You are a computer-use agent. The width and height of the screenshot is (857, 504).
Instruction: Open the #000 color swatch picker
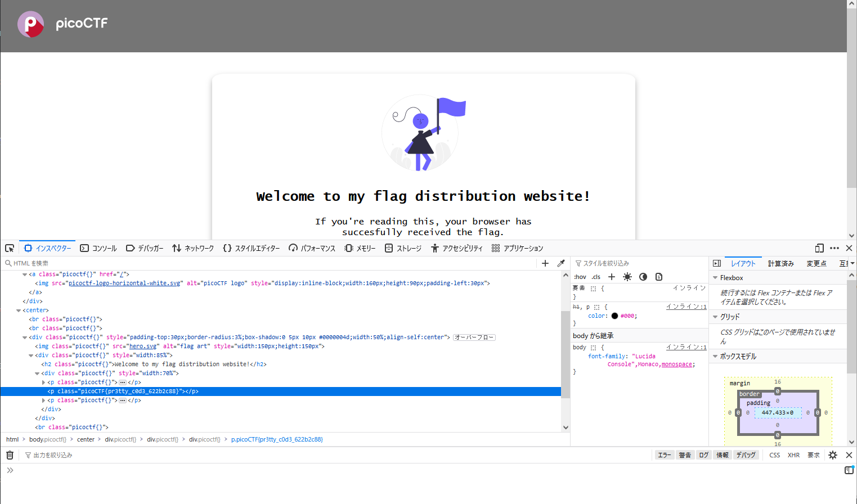pos(614,316)
